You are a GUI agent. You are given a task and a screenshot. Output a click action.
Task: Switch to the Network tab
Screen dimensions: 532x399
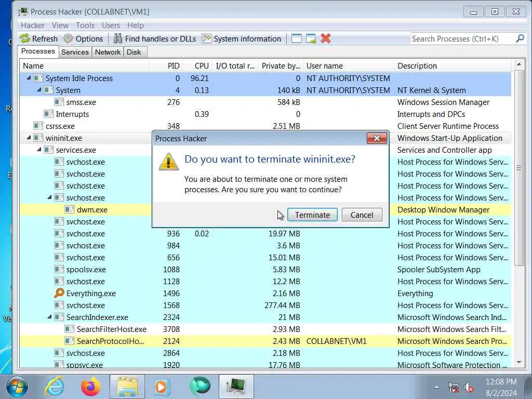[108, 52]
